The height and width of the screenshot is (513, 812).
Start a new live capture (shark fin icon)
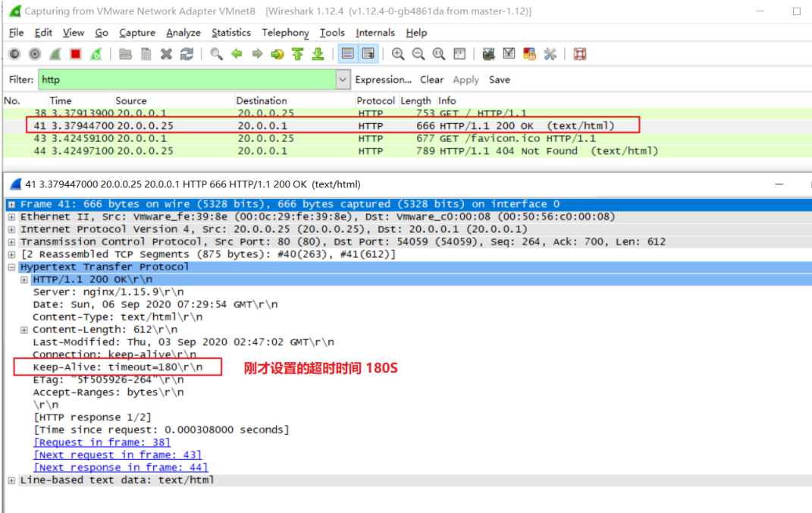(x=55, y=54)
